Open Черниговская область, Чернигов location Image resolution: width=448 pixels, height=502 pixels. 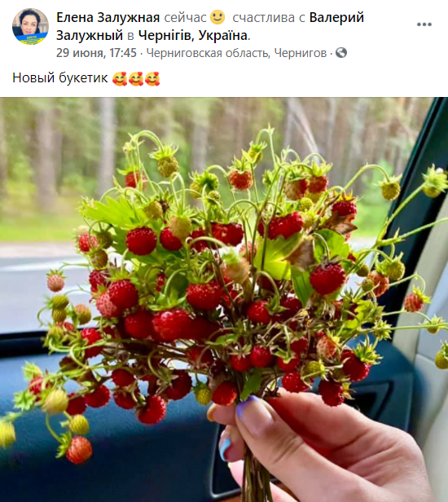[x=236, y=53]
